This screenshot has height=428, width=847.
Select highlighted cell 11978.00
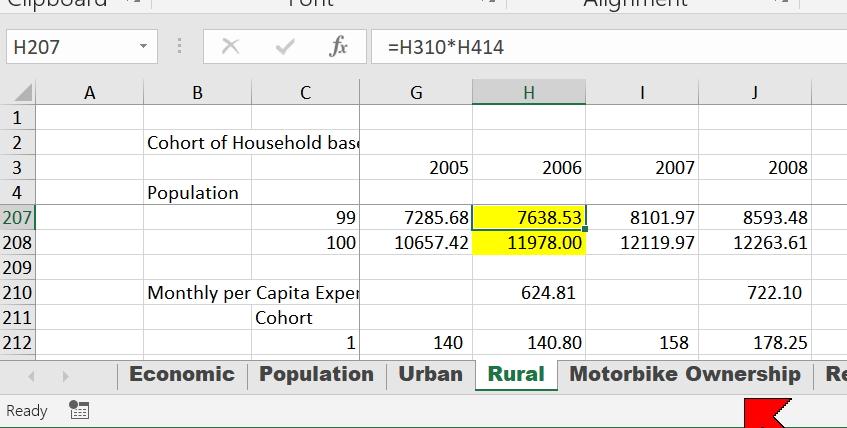coord(529,242)
